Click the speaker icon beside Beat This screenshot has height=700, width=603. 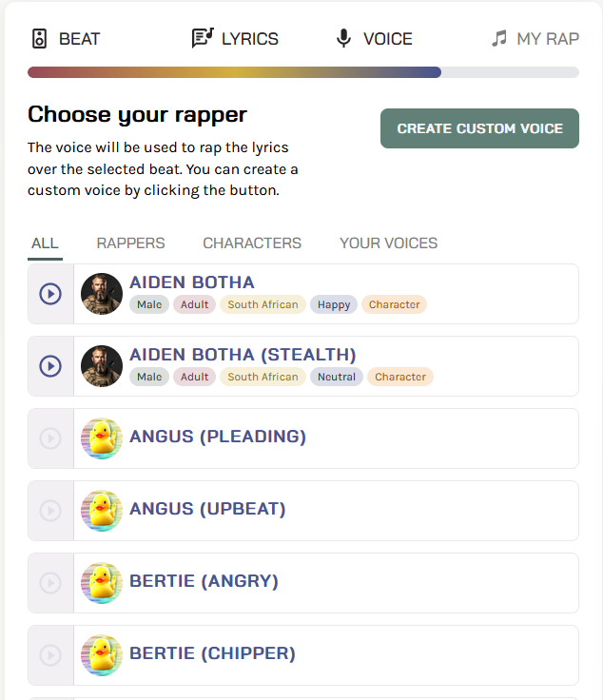pyautogui.click(x=39, y=39)
